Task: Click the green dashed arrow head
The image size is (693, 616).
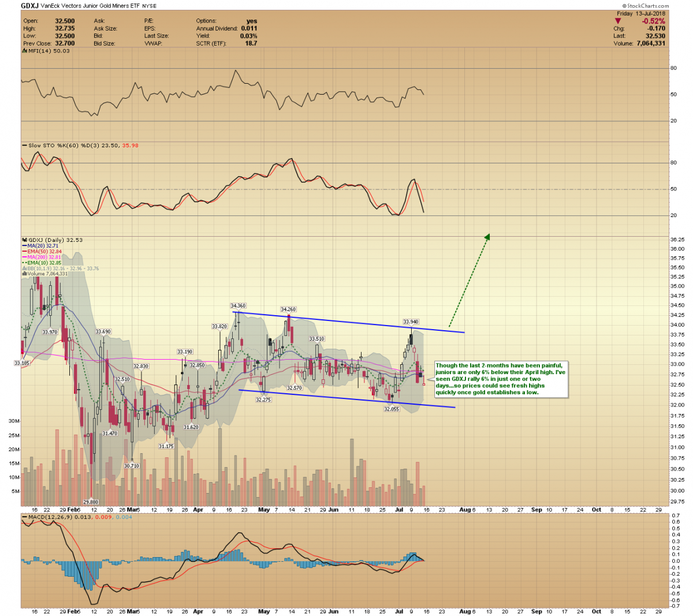Action: coord(487,236)
